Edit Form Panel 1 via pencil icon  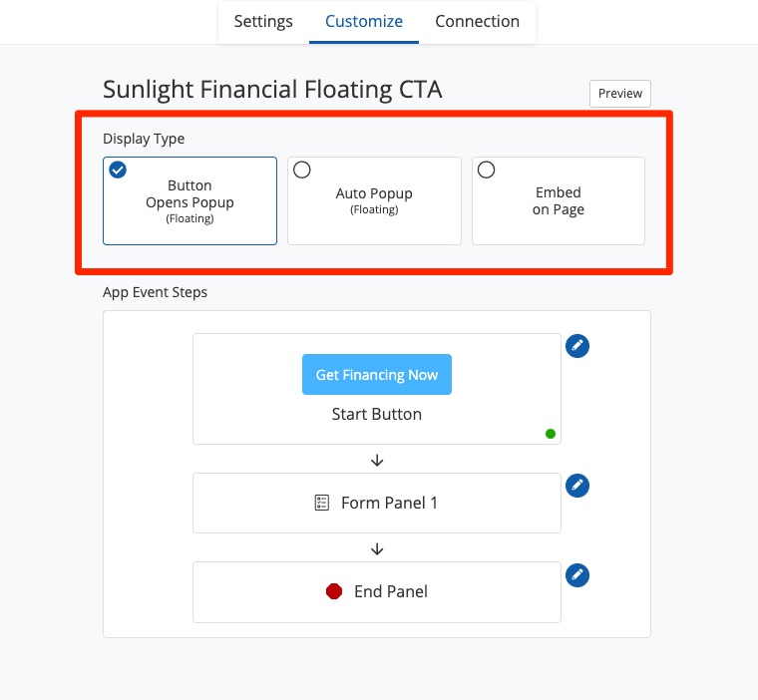point(577,486)
